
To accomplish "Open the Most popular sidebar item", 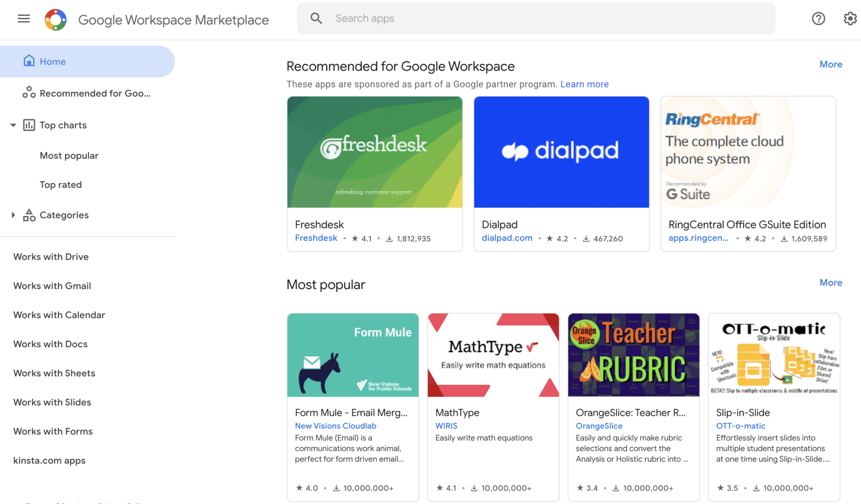I will [x=69, y=155].
